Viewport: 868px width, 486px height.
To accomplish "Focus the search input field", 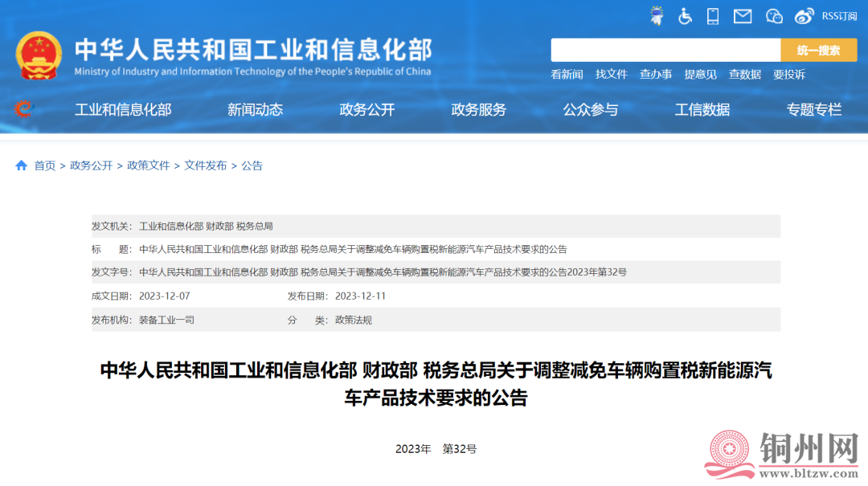I will [x=665, y=50].
